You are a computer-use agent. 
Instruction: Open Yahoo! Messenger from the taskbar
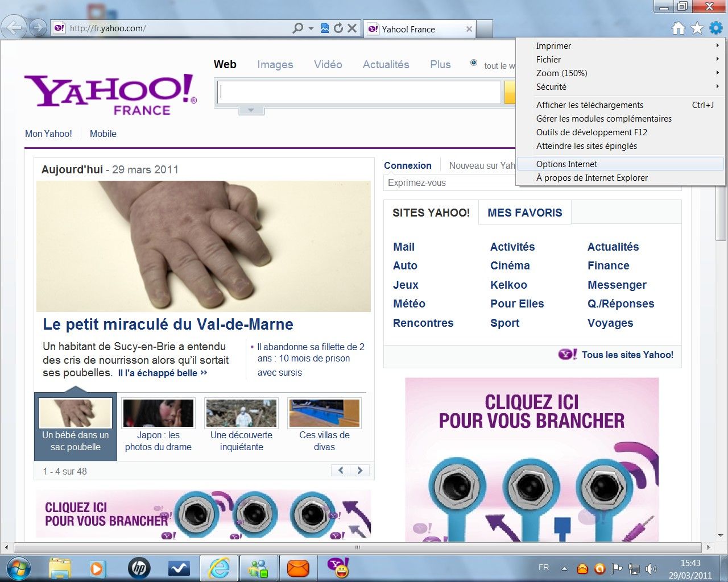click(338, 568)
